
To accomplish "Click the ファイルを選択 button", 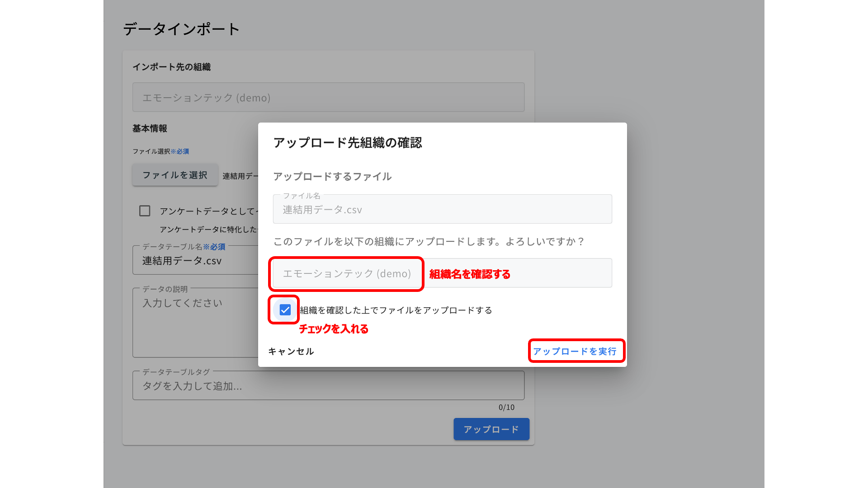I will pyautogui.click(x=175, y=175).
